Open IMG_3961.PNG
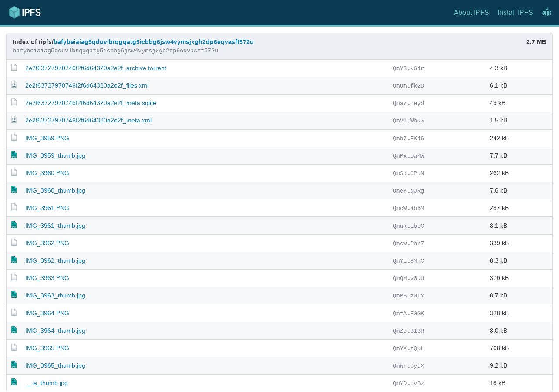Viewport: 559px width, 392px height. click(47, 208)
